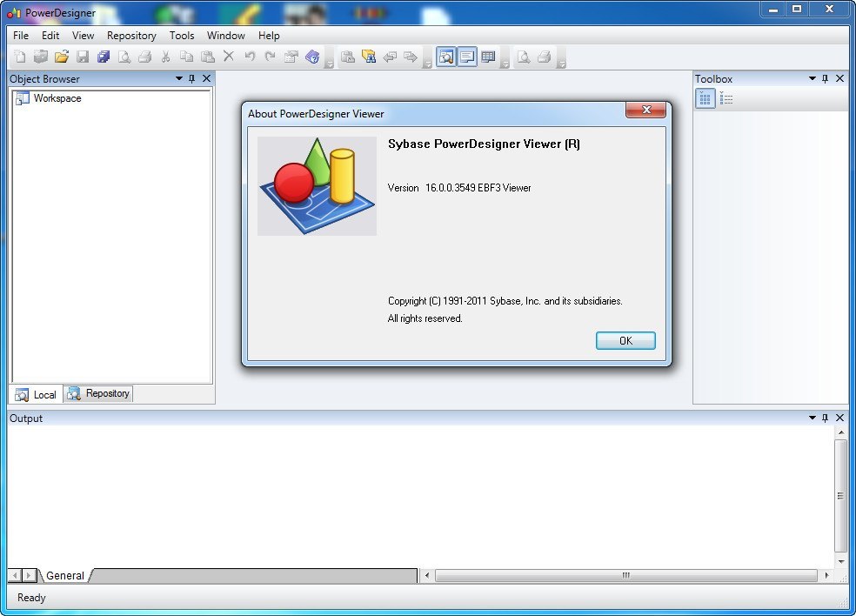The image size is (856, 616).
Task: Select the Workspace node in Object Browser
Action: (57, 98)
